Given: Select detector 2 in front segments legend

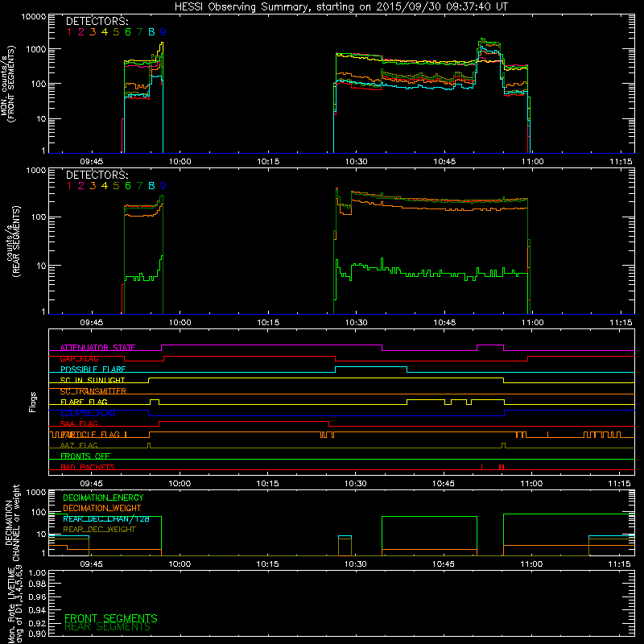Looking at the screenshot, I should pos(81,32).
